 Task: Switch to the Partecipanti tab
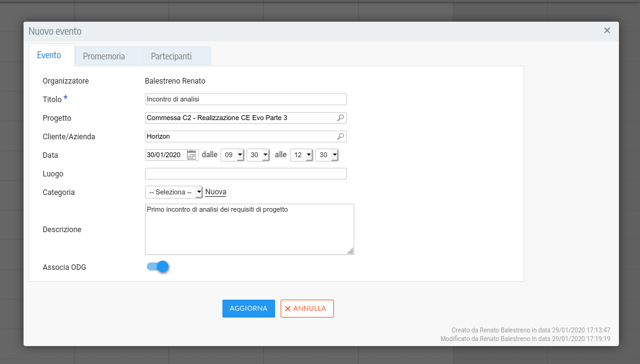[171, 56]
